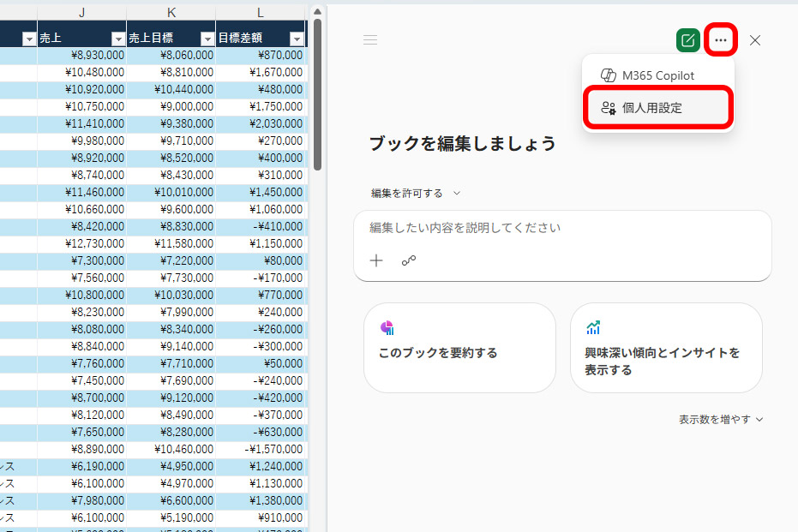
Task: Select cell showing -¥420,000
Action: click(x=261, y=398)
